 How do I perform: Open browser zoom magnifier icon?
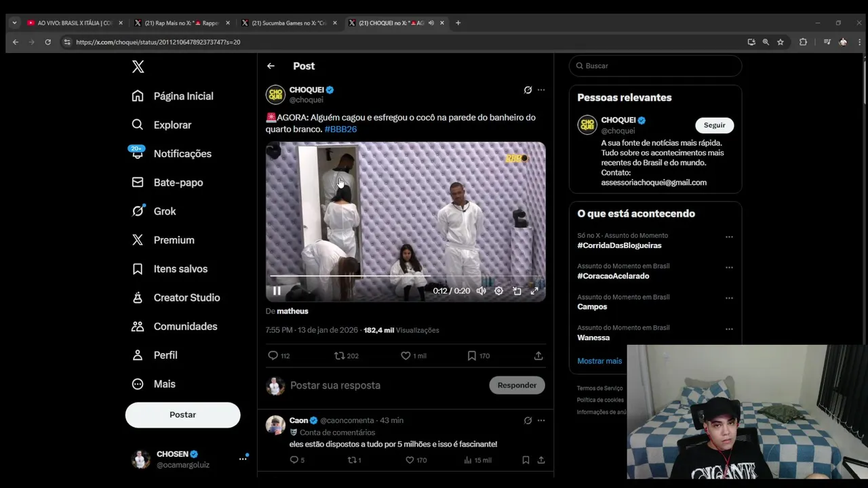coord(766,42)
